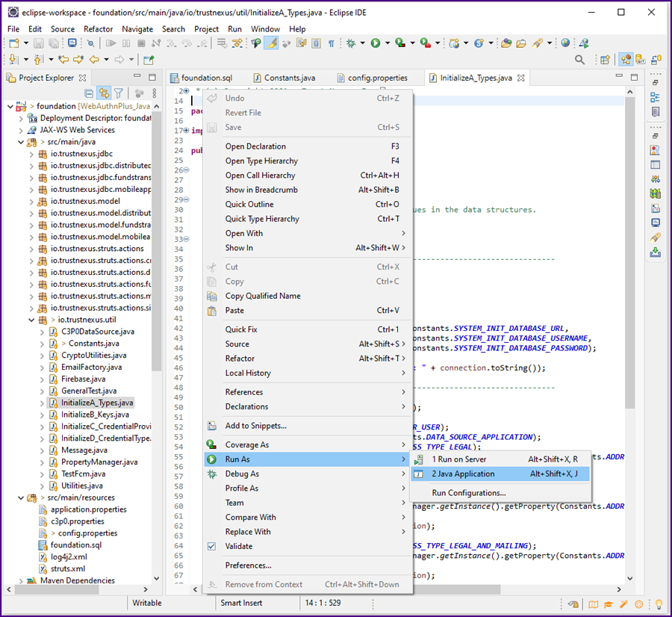The width and height of the screenshot is (672, 617).
Task: Click Add to Snippets... in context menu
Action: click(x=307, y=426)
